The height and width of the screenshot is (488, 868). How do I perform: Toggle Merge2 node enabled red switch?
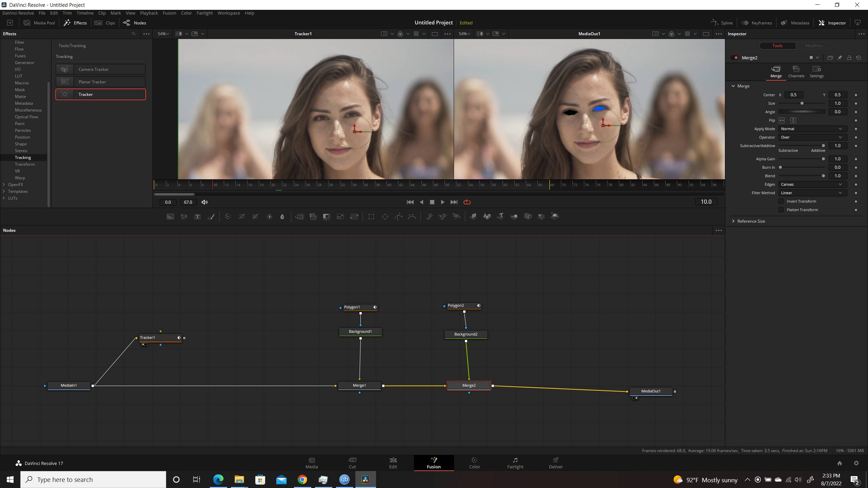[x=734, y=58]
